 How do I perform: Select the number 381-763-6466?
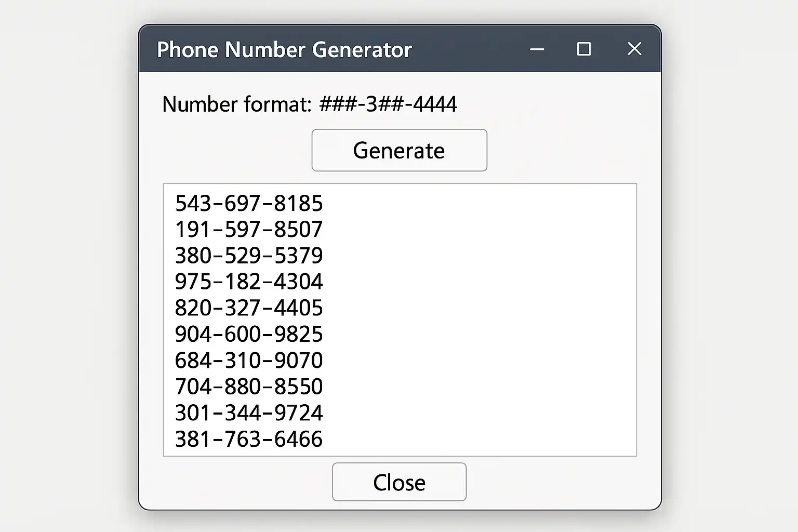point(249,439)
